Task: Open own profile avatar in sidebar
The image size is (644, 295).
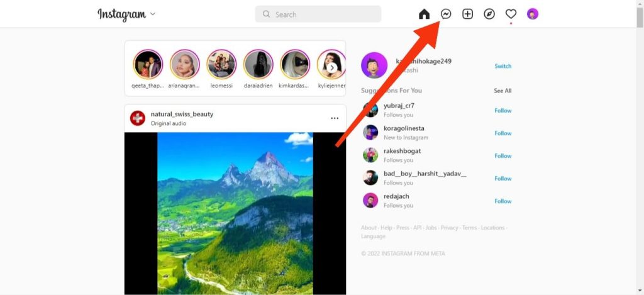Action: pyautogui.click(x=374, y=65)
